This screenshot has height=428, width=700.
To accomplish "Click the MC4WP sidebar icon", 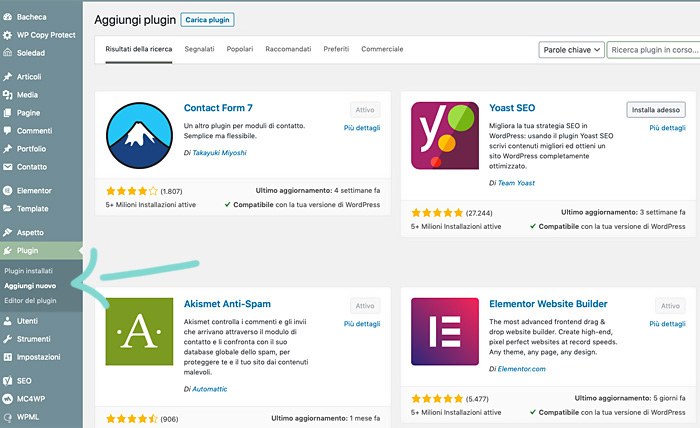I will [8, 399].
